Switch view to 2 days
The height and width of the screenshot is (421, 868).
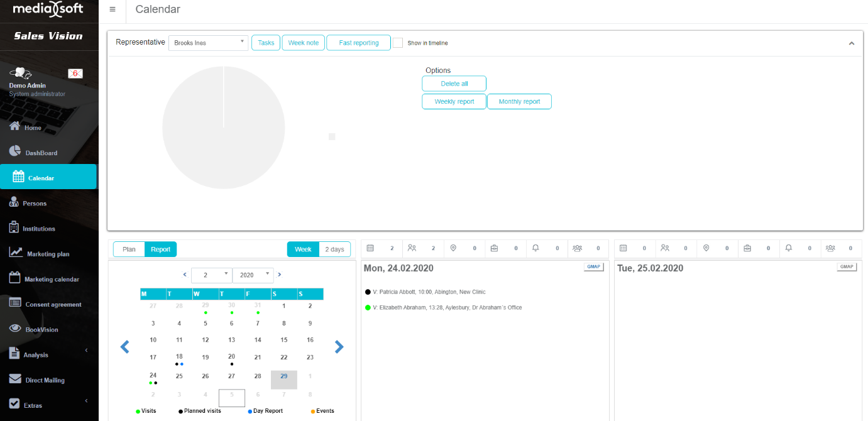334,249
